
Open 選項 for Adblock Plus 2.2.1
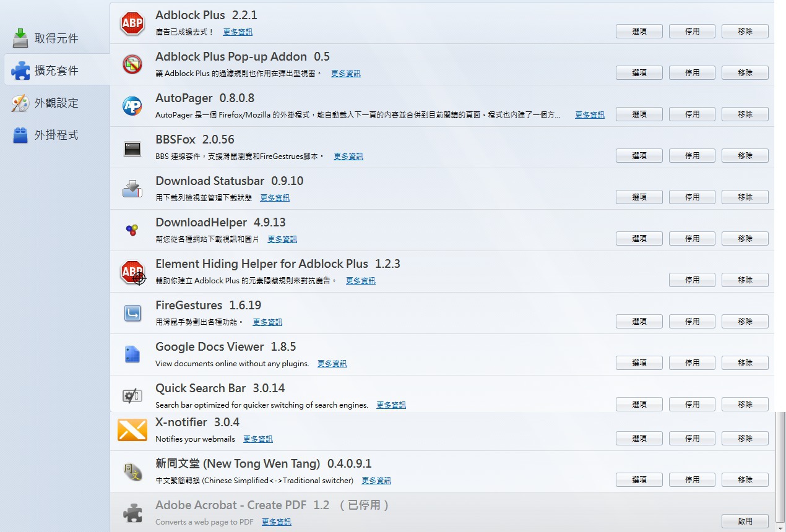click(x=639, y=32)
